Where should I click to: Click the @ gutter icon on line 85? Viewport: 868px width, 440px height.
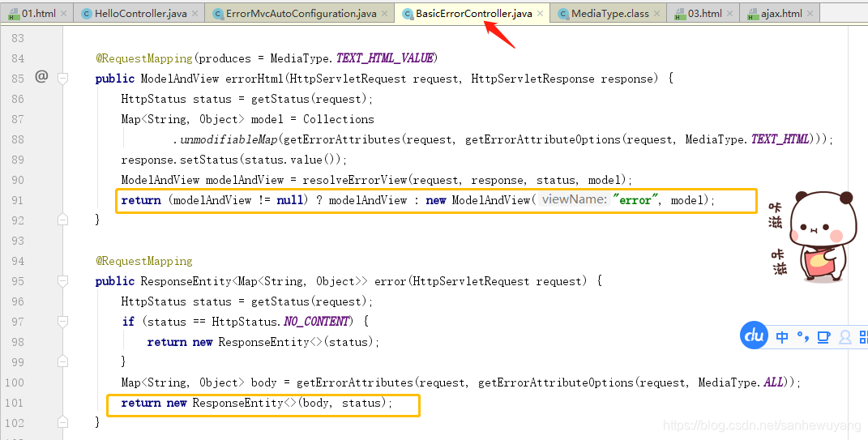coord(41,76)
